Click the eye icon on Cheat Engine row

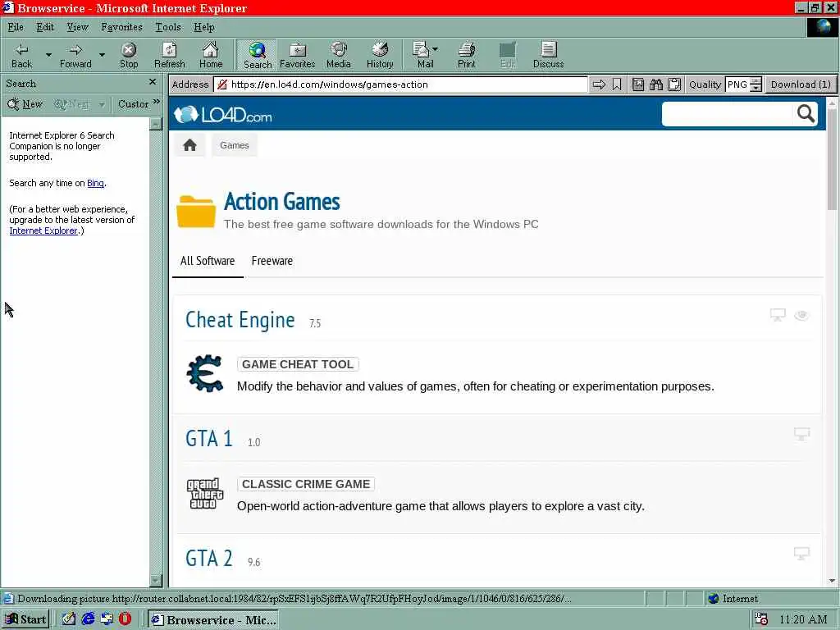point(801,315)
